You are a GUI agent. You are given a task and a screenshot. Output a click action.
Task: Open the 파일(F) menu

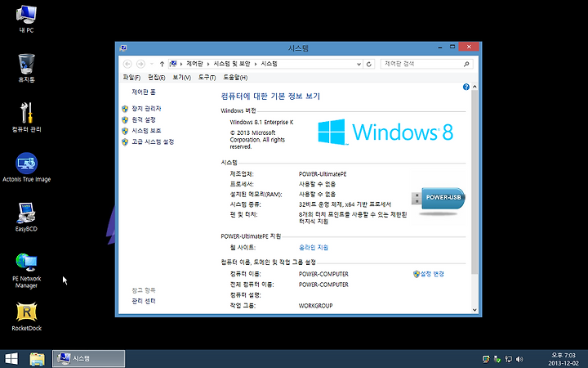(x=131, y=78)
